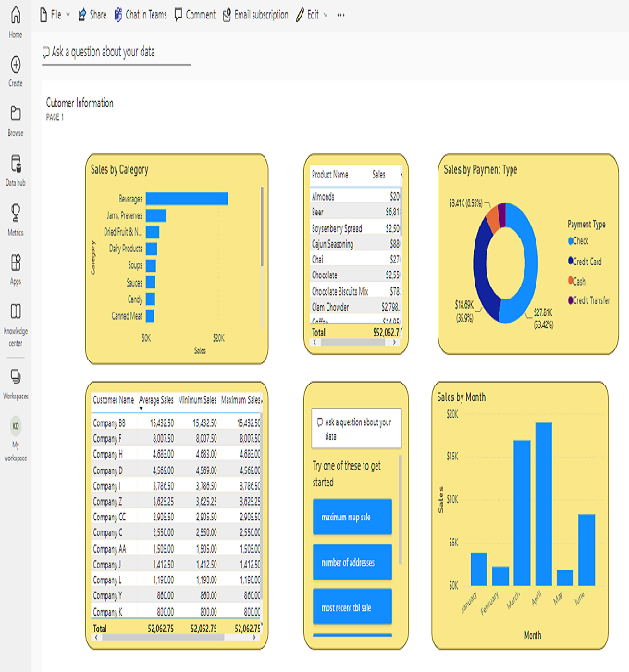Open the Workspaces icon

(x=15, y=376)
